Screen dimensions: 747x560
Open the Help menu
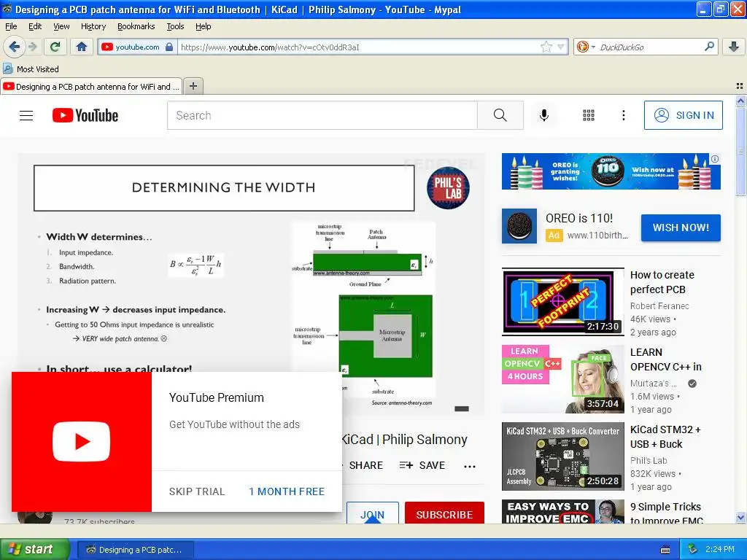[x=203, y=26]
